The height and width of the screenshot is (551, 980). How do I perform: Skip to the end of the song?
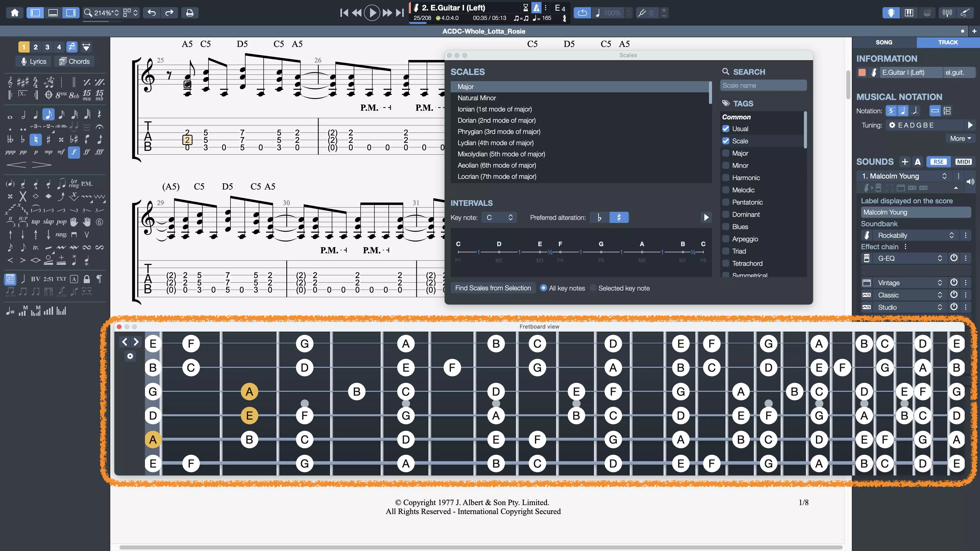[x=399, y=12]
